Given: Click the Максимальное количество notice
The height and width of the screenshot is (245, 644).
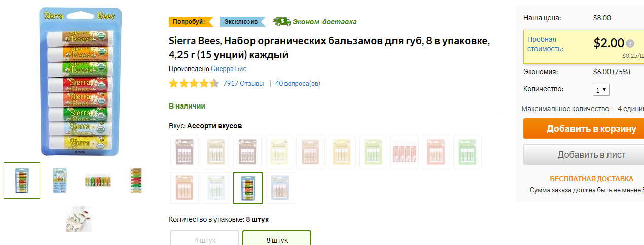Looking at the screenshot, I should click(583, 109).
